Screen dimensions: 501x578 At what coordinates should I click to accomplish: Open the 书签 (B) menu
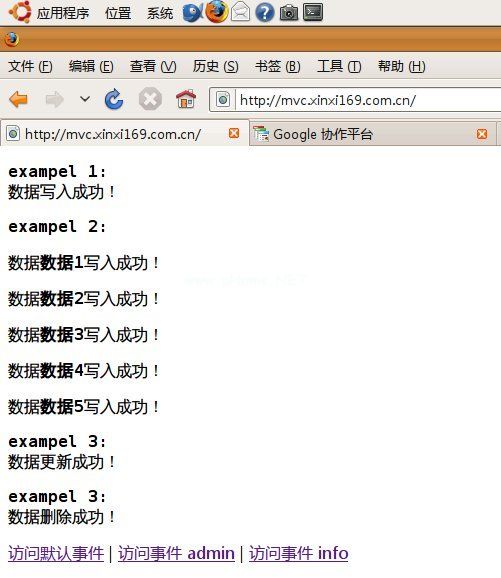click(278, 67)
